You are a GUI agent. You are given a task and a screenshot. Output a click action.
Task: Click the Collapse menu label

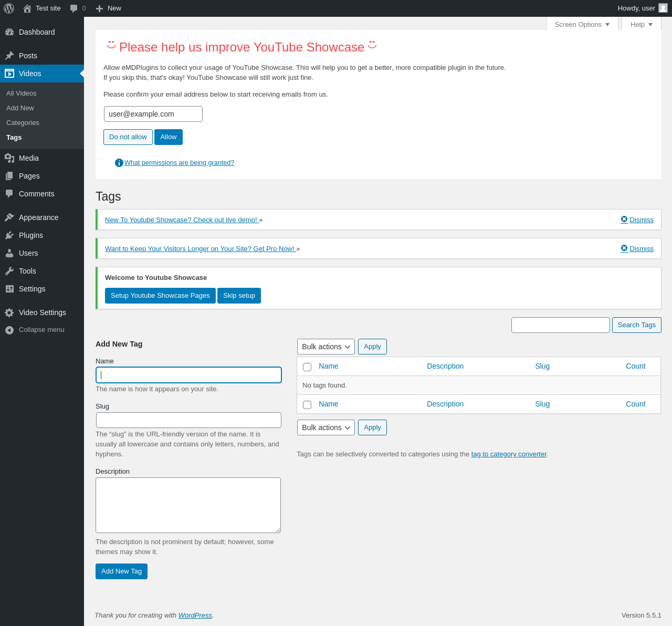point(41,330)
